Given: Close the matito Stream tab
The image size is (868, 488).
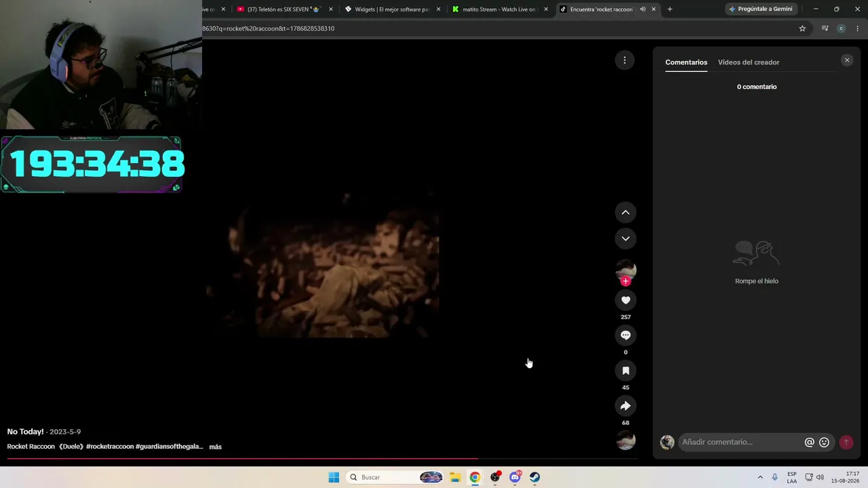Looking at the screenshot, I should tap(546, 9).
